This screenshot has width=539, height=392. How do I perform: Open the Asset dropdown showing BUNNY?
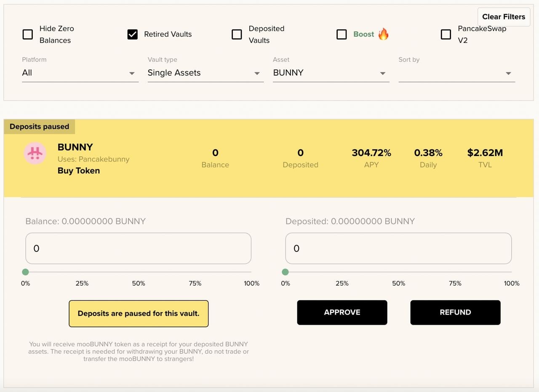click(331, 73)
